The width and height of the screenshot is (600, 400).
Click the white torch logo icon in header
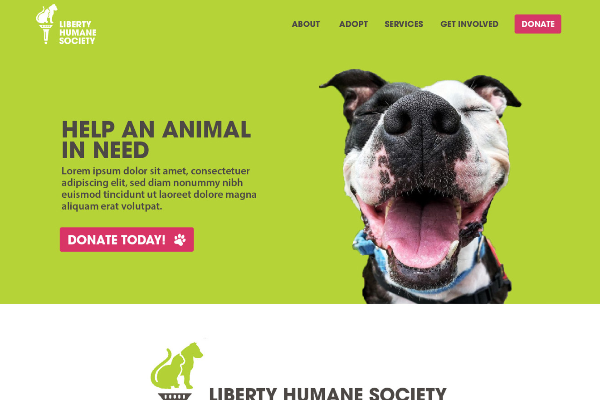coord(47,24)
